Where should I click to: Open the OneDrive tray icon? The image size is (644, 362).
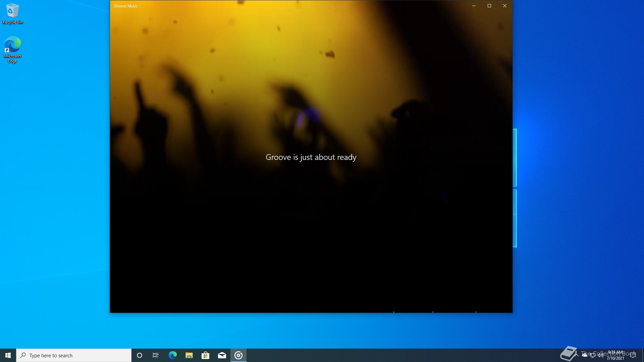[585, 355]
